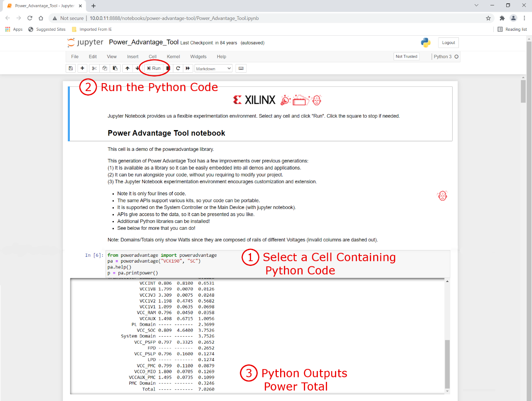The height and width of the screenshot is (401, 532).
Task: Click the Not secure warning indicator
Action: pyautogui.click(x=68, y=18)
